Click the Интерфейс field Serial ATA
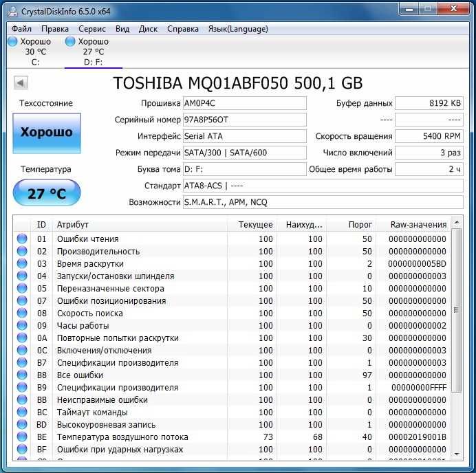This screenshot has width=476, height=473. pyautogui.click(x=245, y=136)
